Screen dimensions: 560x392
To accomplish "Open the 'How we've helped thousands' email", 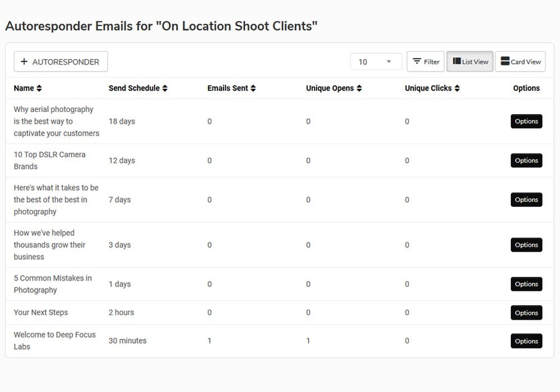I will (50, 245).
